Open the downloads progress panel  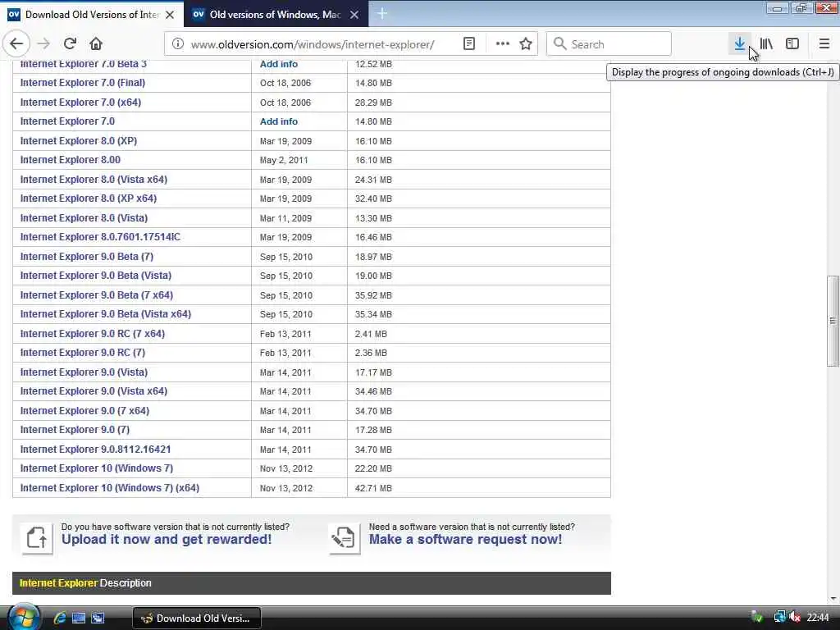pyautogui.click(x=739, y=44)
